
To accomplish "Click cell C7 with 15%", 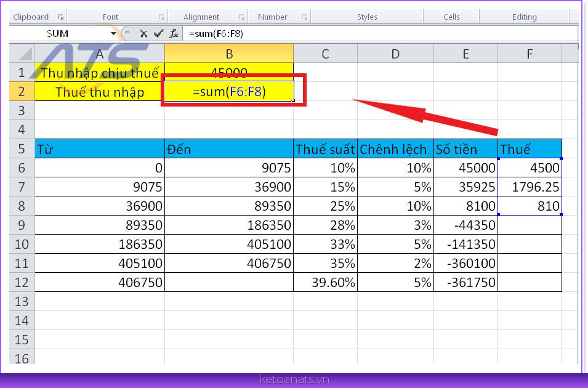I will point(326,187).
